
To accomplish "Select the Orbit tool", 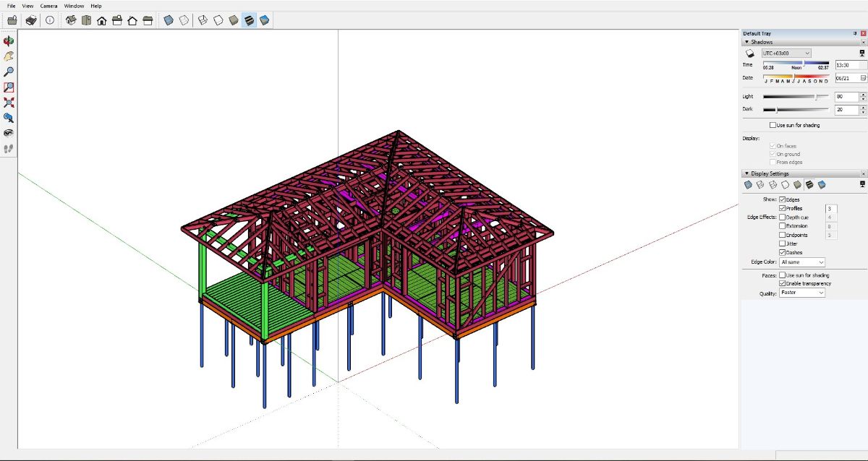I will [x=9, y=41].
